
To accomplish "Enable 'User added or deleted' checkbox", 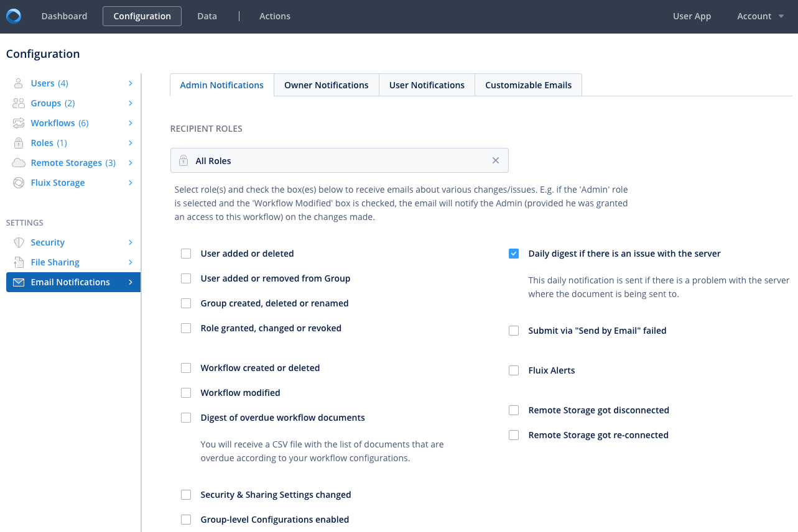I will [186, 254].
